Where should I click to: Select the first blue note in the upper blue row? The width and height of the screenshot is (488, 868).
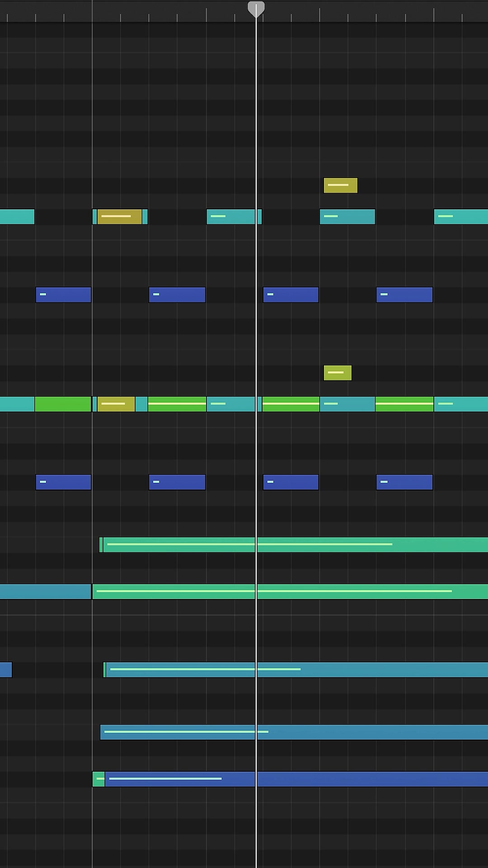[x=63, y=295]
